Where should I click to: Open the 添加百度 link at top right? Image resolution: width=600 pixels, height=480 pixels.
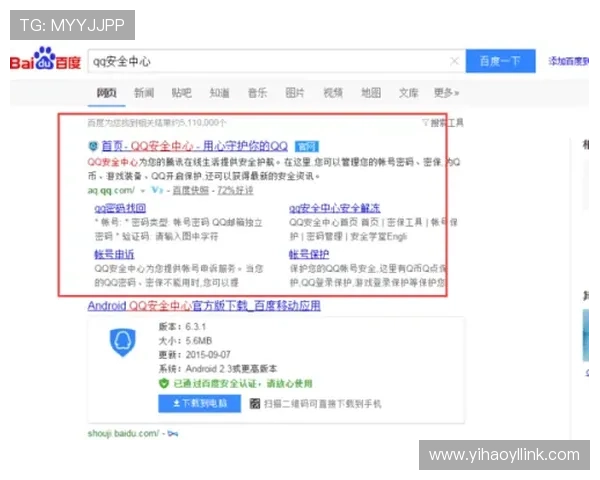[x=568, y=61]
